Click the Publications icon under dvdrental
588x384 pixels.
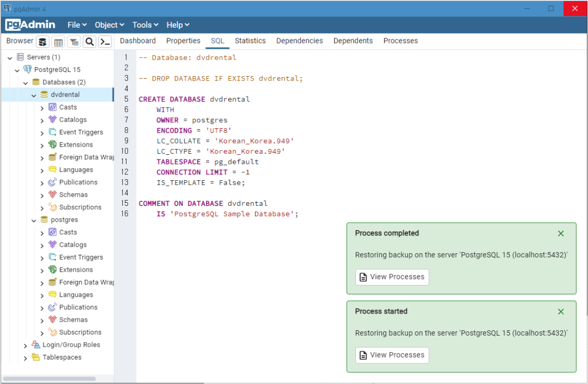click(53, 182)
